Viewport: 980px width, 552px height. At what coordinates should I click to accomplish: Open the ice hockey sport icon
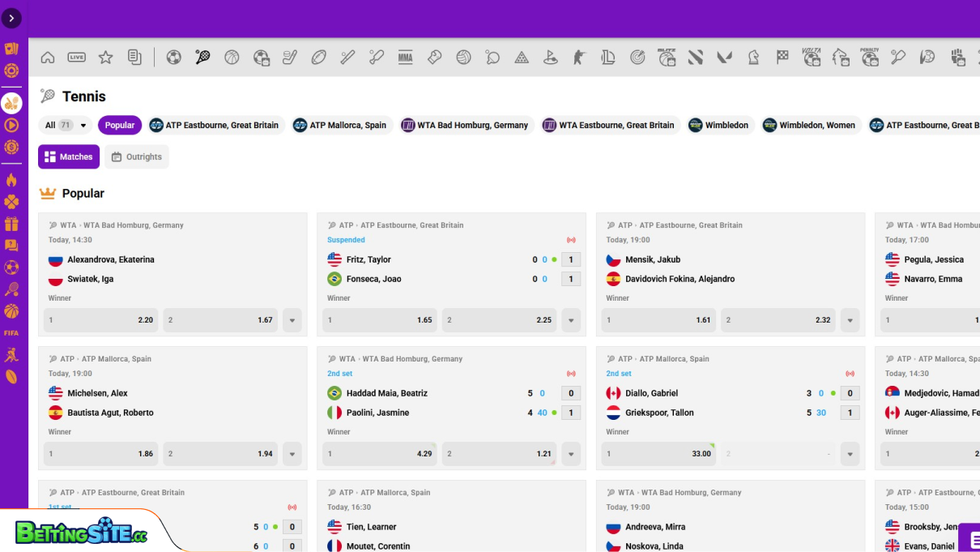click(x=290, y=58)
